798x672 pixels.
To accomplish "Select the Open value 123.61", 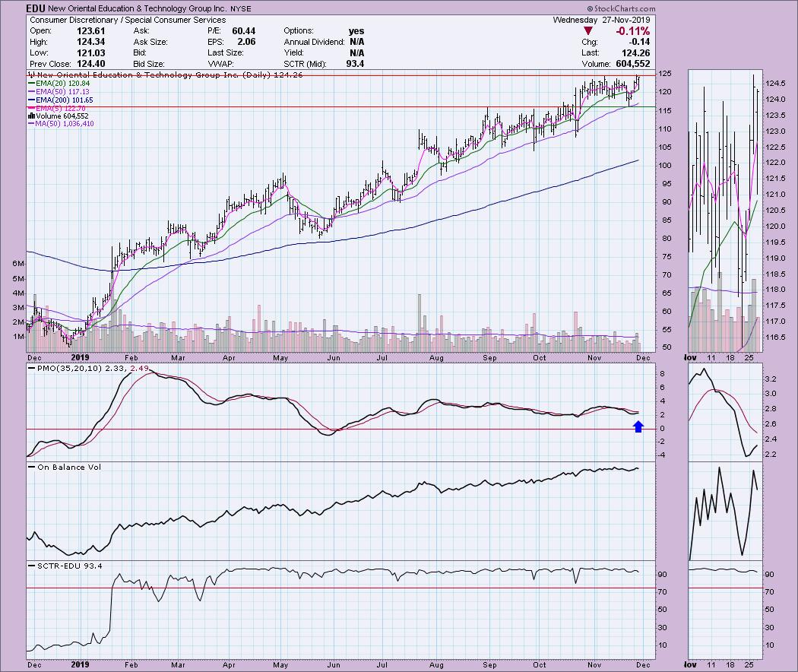I will [x=91, y=31].
